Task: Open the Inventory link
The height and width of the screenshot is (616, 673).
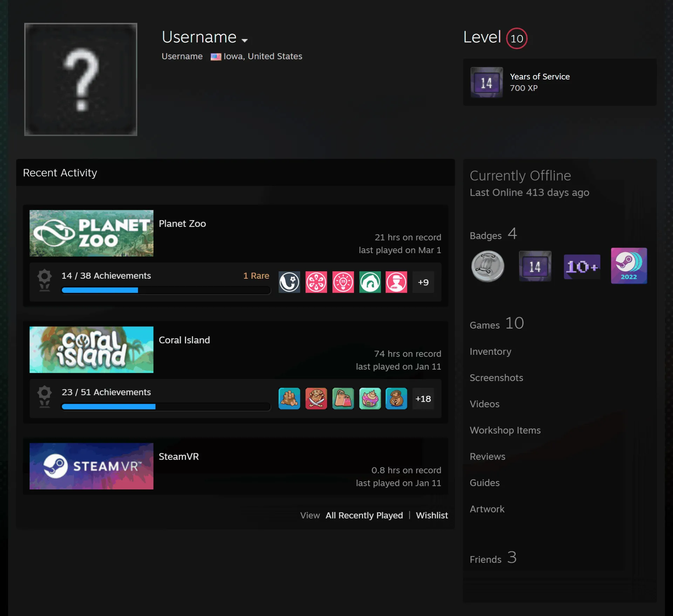Action: point(490,351)
